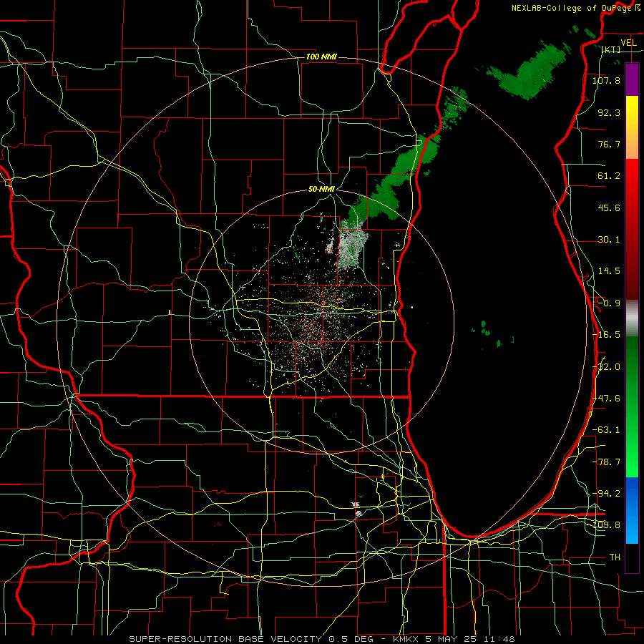Viewport: 644px width, 644px height.
Task: Click the Super-Resolution Base Velocity caption
Action: tap(321, 639)
